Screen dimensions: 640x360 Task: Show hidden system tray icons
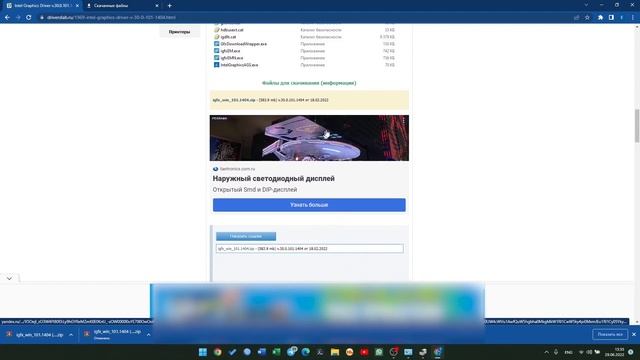pyautogui.click(x=547, y=352)
